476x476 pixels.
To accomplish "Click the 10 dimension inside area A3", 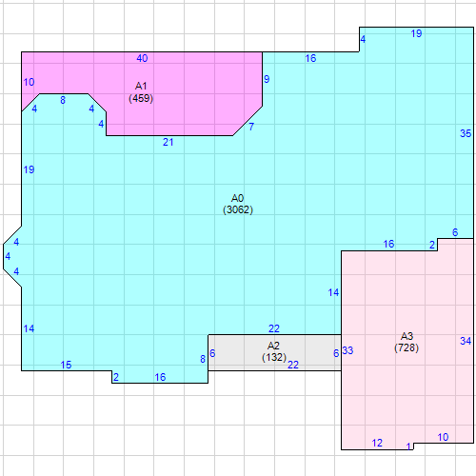I will (x=443, y=437).
